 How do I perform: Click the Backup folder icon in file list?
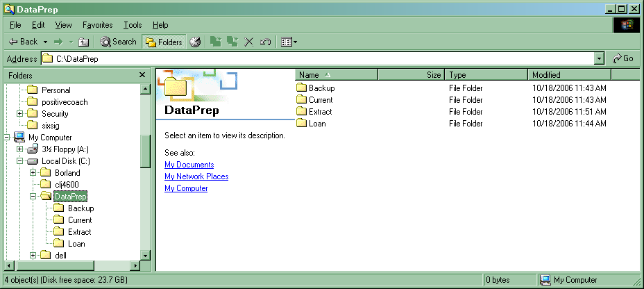(302, 88)
